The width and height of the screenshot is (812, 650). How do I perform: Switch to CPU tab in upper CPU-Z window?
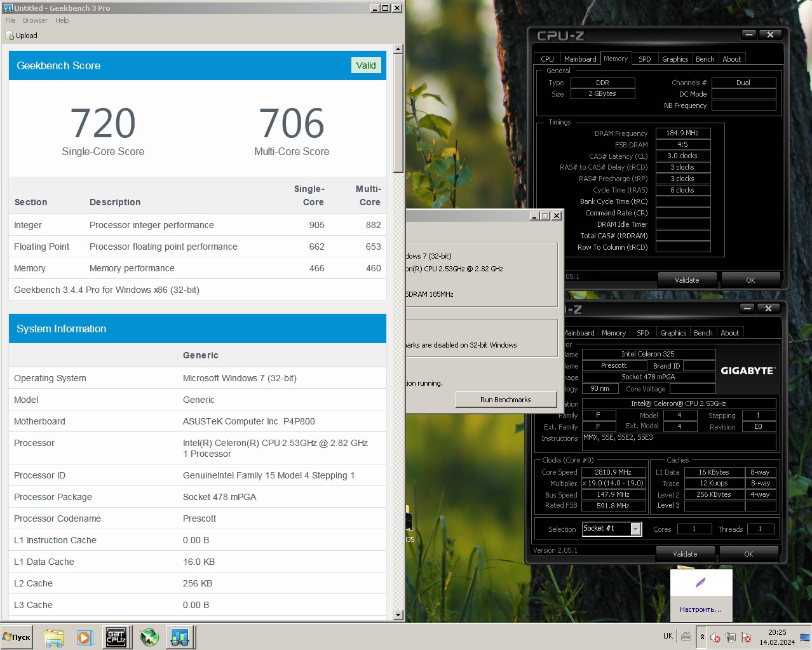(x=547, y=59)
